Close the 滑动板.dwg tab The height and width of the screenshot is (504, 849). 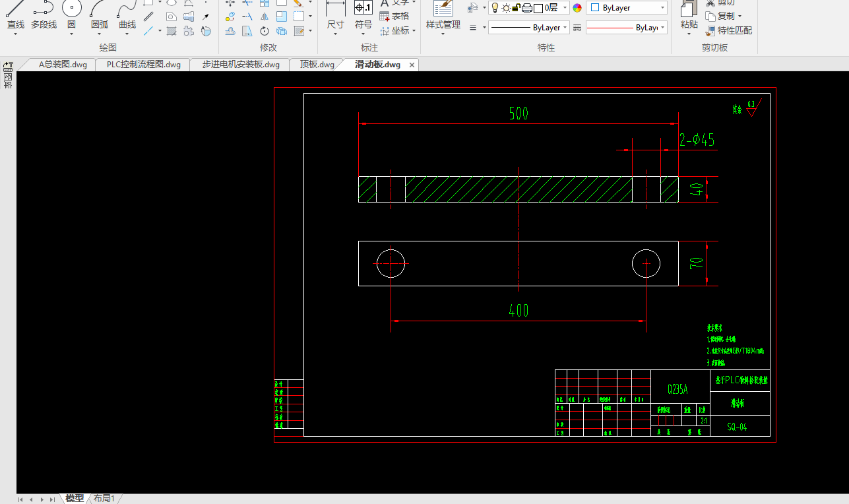point(412,65)
